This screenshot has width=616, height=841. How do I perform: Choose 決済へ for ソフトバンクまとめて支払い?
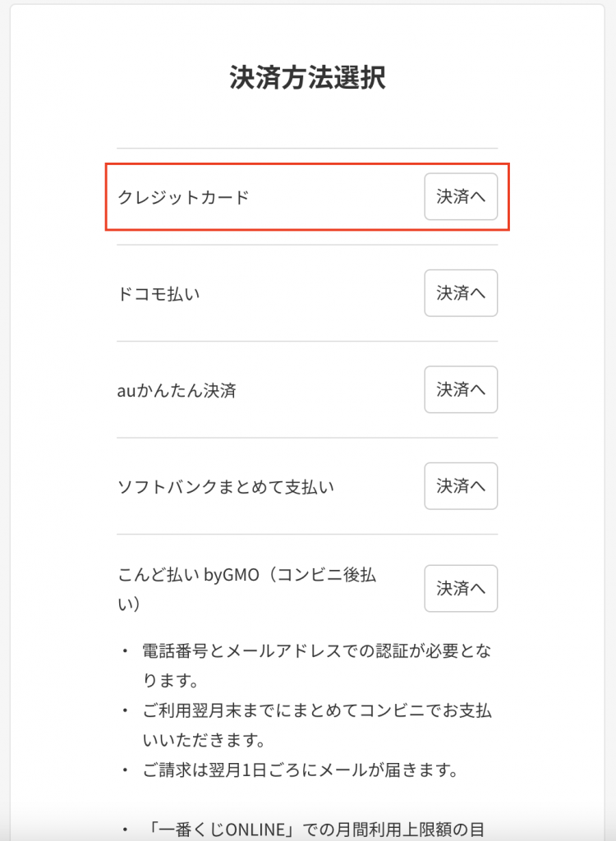tap(461, 486)
